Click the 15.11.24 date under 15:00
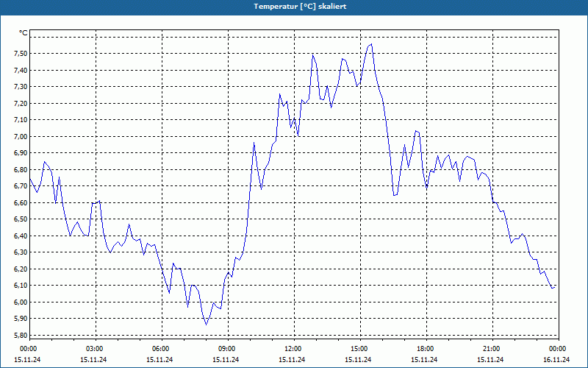The width and height of the screenshot is (588, 368). point(358,360)
